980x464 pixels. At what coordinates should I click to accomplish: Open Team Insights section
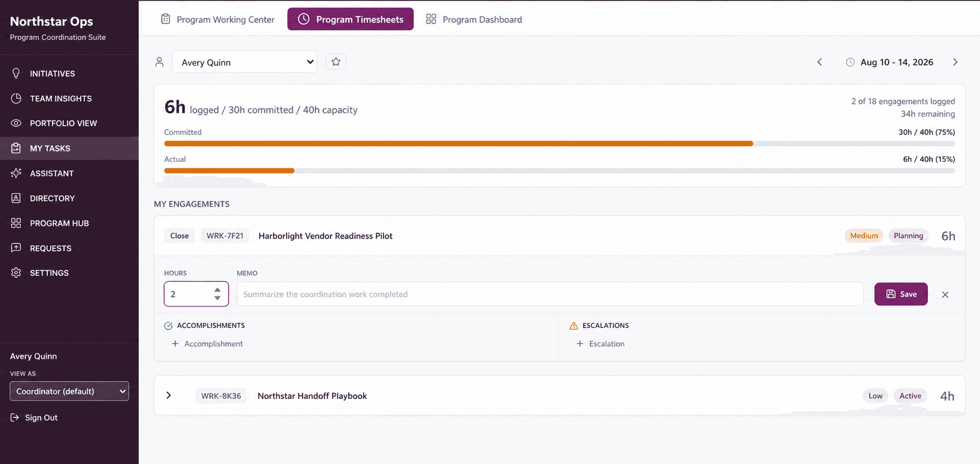pos(69,98)
